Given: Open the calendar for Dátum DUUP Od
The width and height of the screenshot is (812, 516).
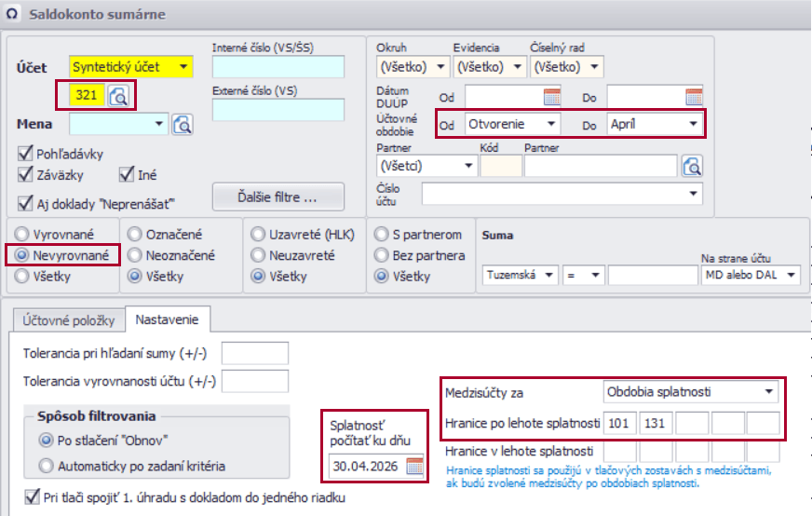Looking at the screenshot, I should pos(552,96).
